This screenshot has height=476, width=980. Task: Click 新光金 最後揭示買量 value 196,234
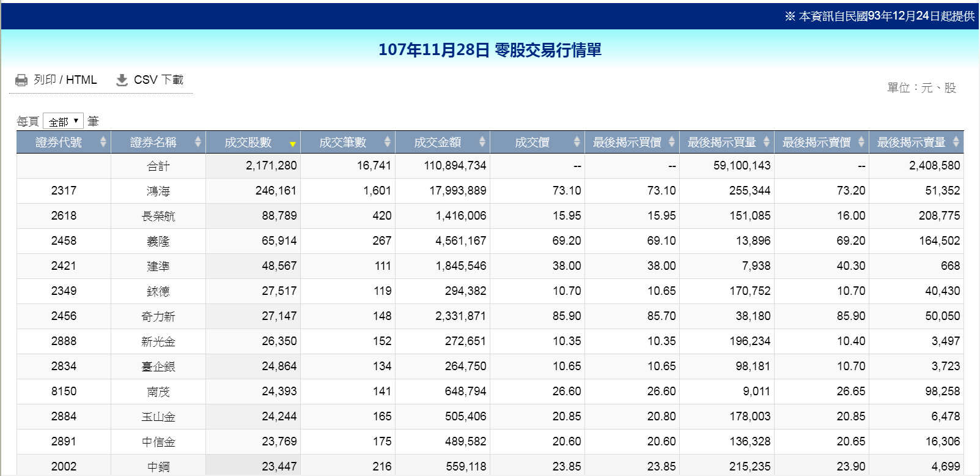[750, 341]
